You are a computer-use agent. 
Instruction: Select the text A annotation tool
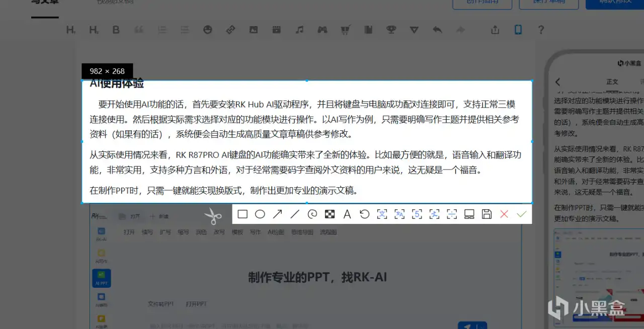347,214
